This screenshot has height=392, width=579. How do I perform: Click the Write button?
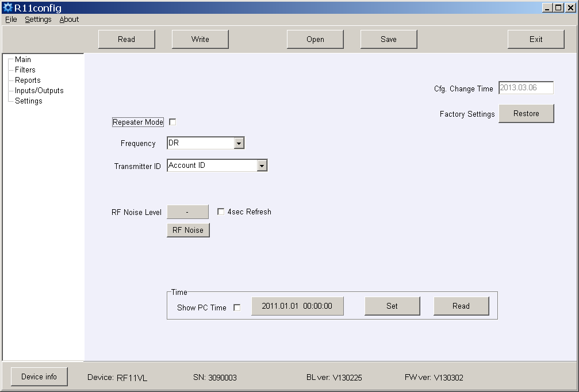(x=200, y=39)
